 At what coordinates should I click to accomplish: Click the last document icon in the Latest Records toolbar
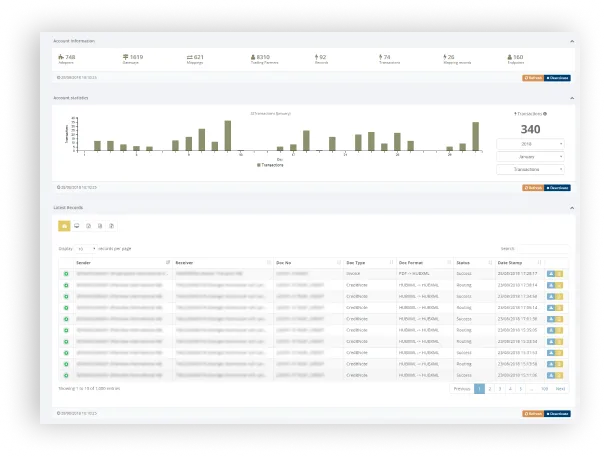point(112,226)
